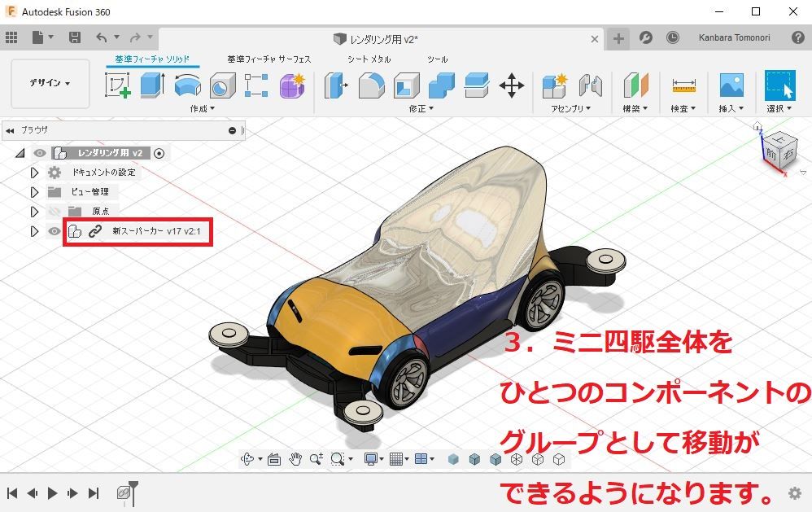812x512 pixels.
Task: Expand 原点 node
Action: 34,212
